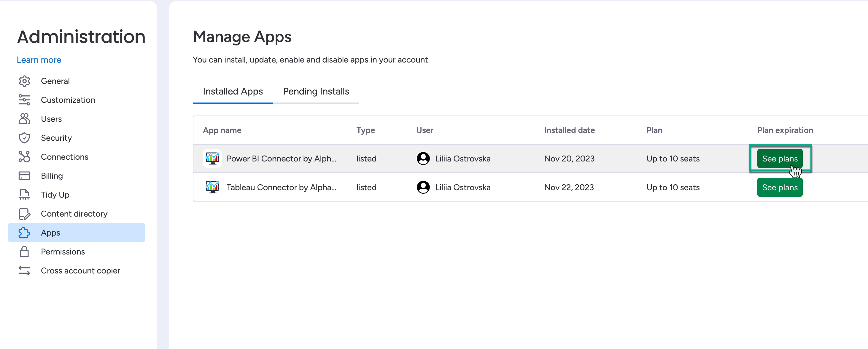Screen dimensions: 868x349
Task: See plans for Power BI Connector
Action: point(779,159)
